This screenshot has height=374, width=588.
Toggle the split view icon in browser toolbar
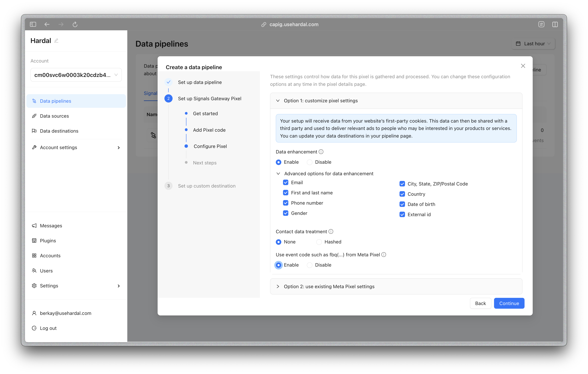coord(555,24)
